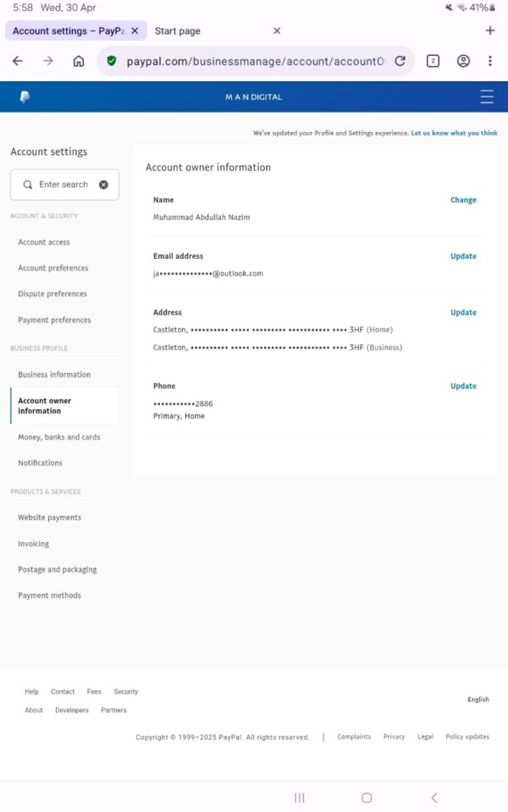The width and height of the screenshot is (508, 812).
Task: Click Update beside Phone
Action: [x=463, y=387]
